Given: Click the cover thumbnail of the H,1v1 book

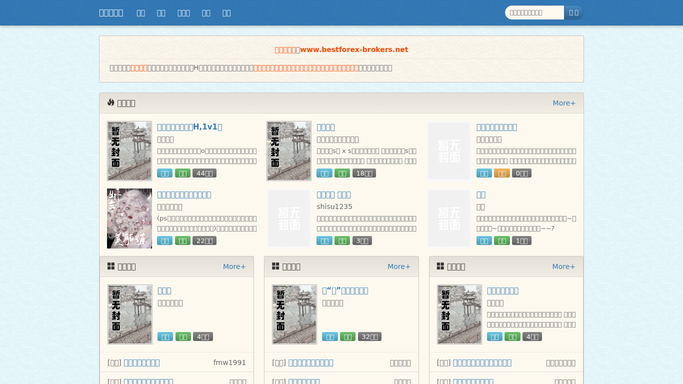Looking at the screenshot, I should (x=129, y=151).
